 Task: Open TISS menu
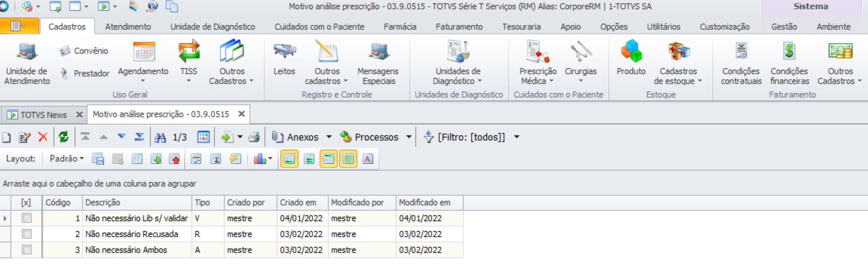point(189,62)
